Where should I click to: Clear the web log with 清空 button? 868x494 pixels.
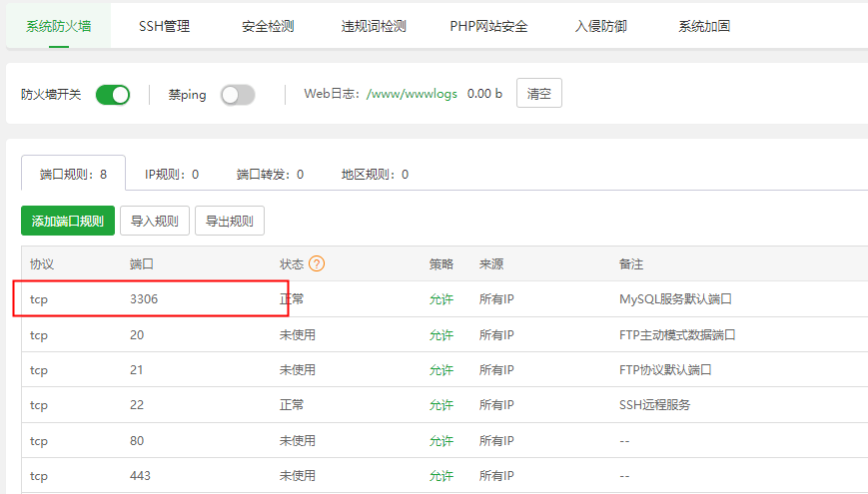point(539,93)
